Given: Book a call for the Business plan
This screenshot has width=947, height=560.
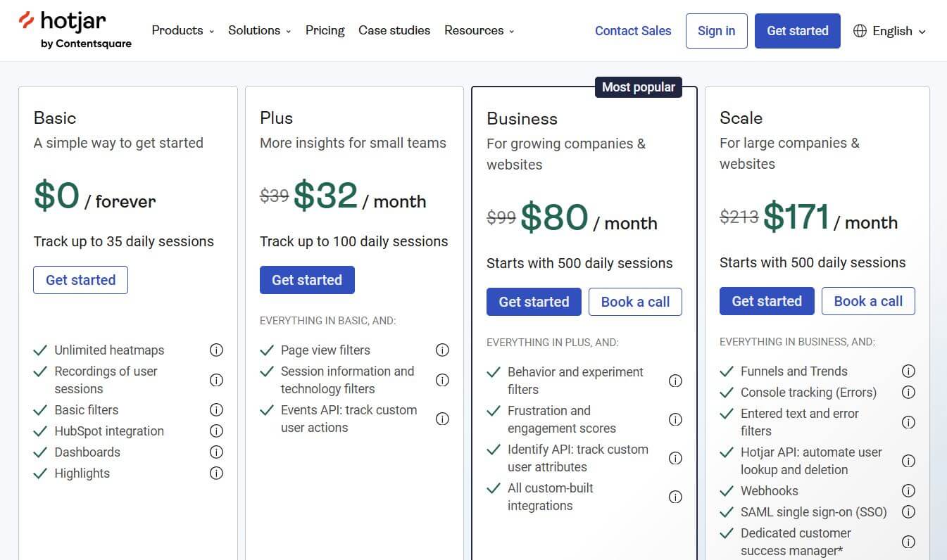Looking at the screenshot, I should (635, 302).
